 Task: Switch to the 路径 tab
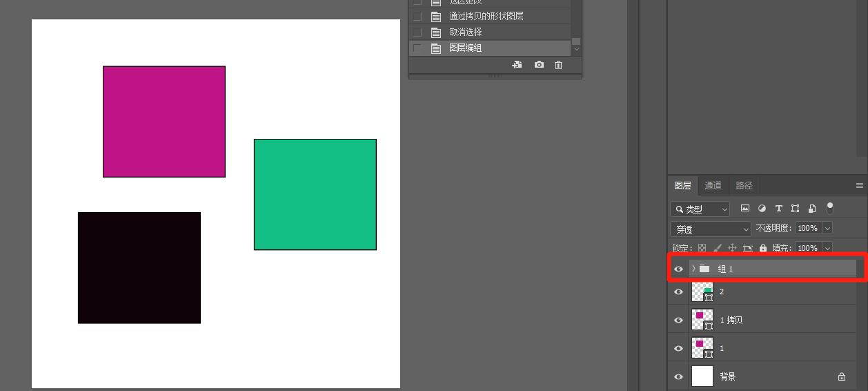click(744, 185)
